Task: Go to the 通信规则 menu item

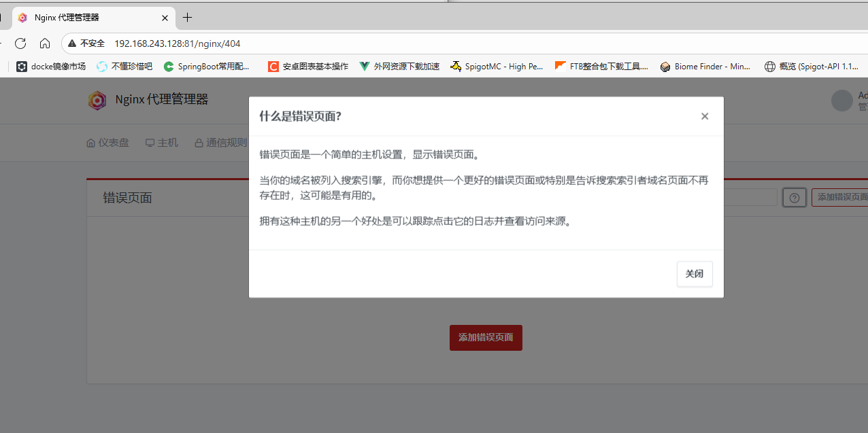Action: (x=220, y=143)
